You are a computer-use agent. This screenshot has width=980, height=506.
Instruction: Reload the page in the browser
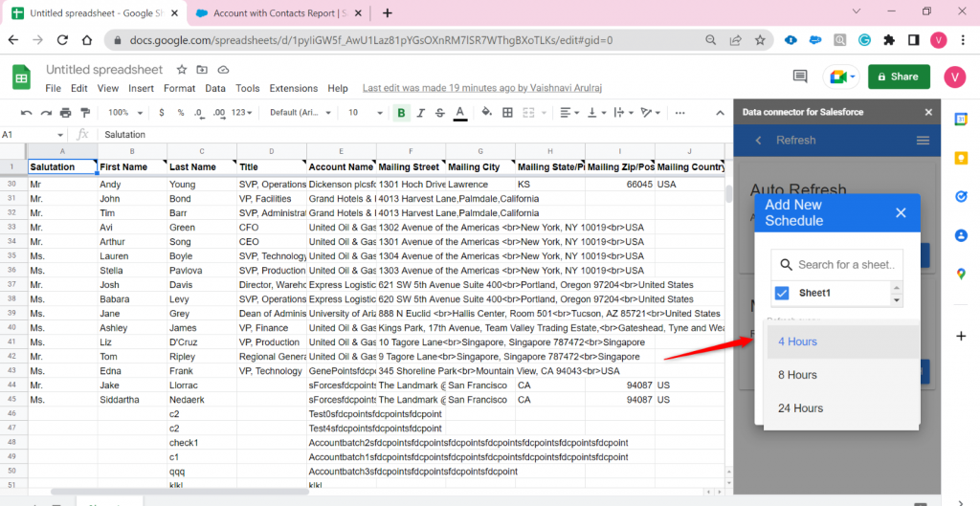(62, 40)
